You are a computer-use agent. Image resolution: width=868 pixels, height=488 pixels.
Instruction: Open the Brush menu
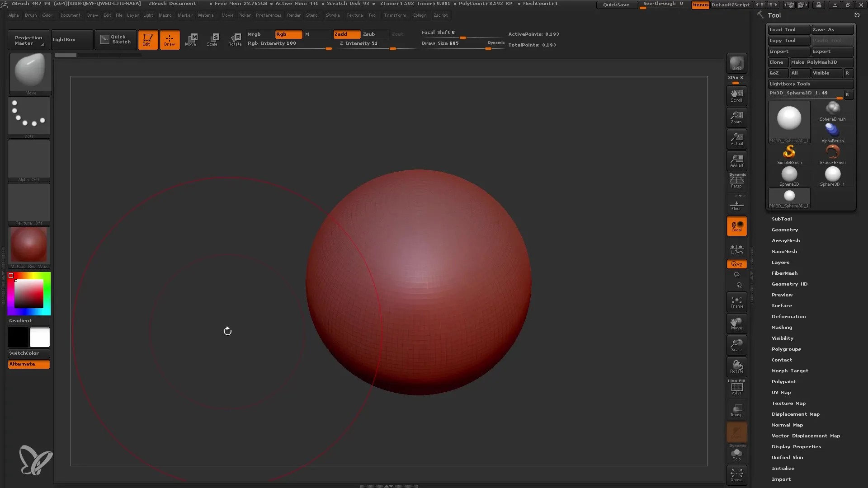[31, 15]
